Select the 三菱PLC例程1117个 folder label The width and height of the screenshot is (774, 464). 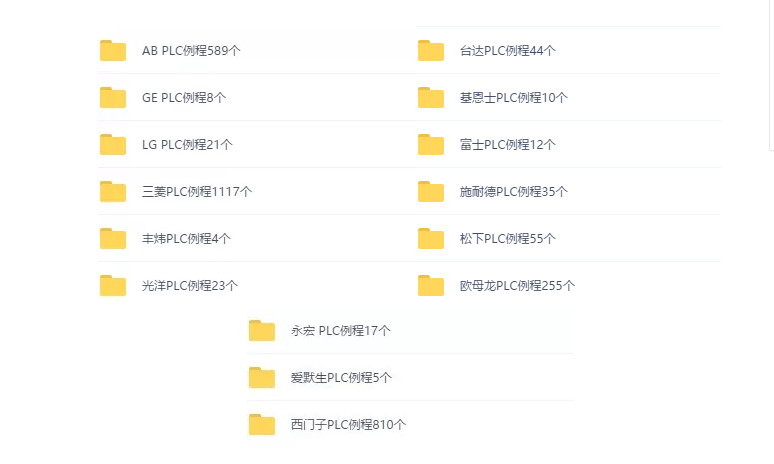point(197,192)
